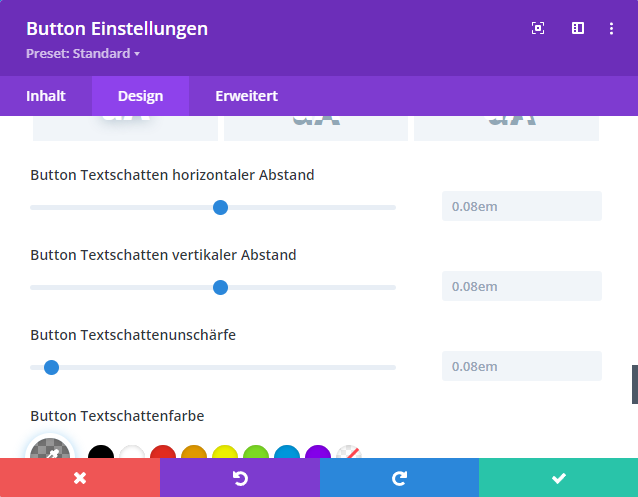Click the fullscreen expand icon in header
The width and height of the screenshot is (638, 497).
(538, 29)
